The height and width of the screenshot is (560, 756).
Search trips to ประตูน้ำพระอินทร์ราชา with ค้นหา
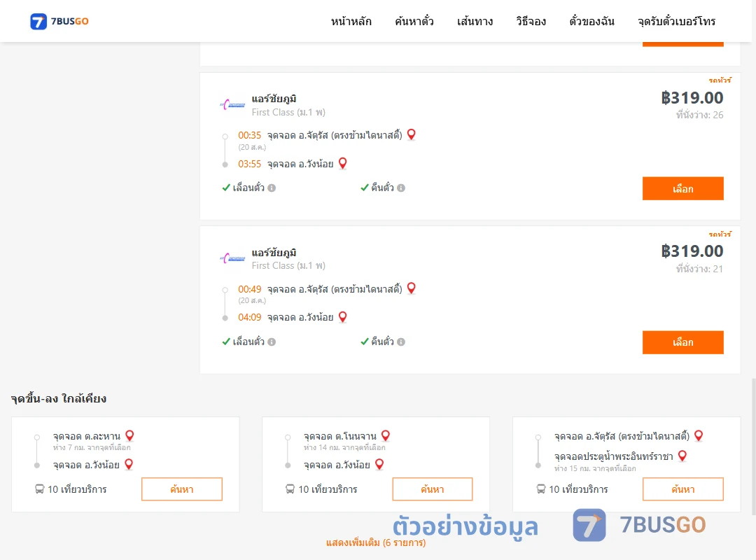pos(682,489)
